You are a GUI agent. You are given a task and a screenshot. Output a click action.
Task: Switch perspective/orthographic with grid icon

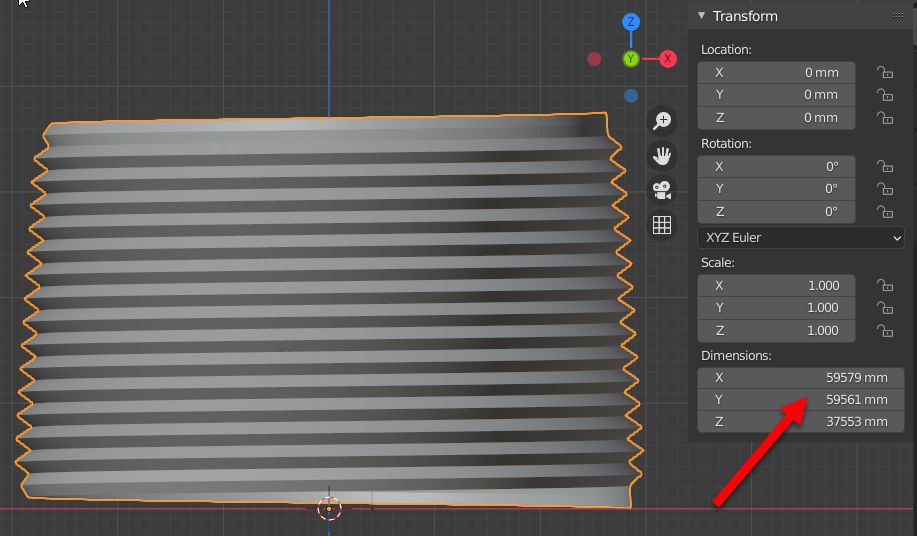click(662, 225)
